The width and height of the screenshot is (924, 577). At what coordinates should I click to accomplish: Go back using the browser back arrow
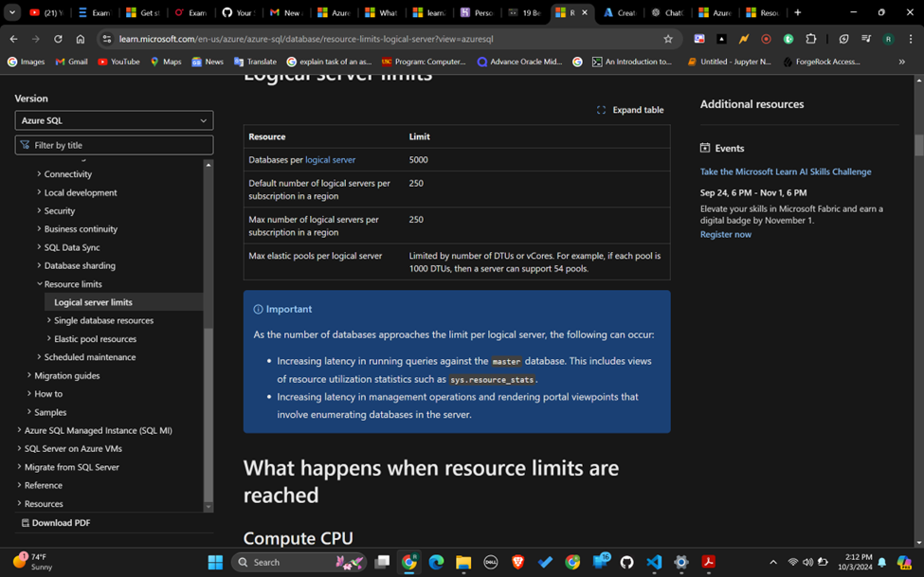point(13,39)
